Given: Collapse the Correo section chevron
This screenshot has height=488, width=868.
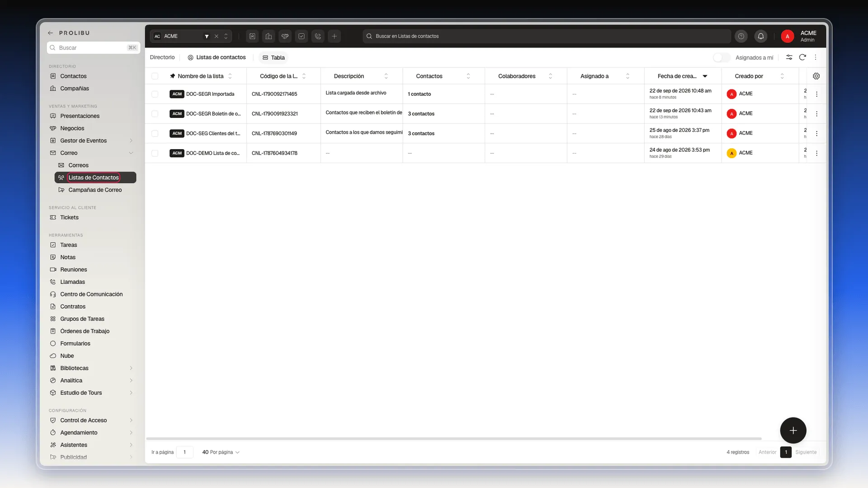Looking at the screenshot, I should pos(131,153).
